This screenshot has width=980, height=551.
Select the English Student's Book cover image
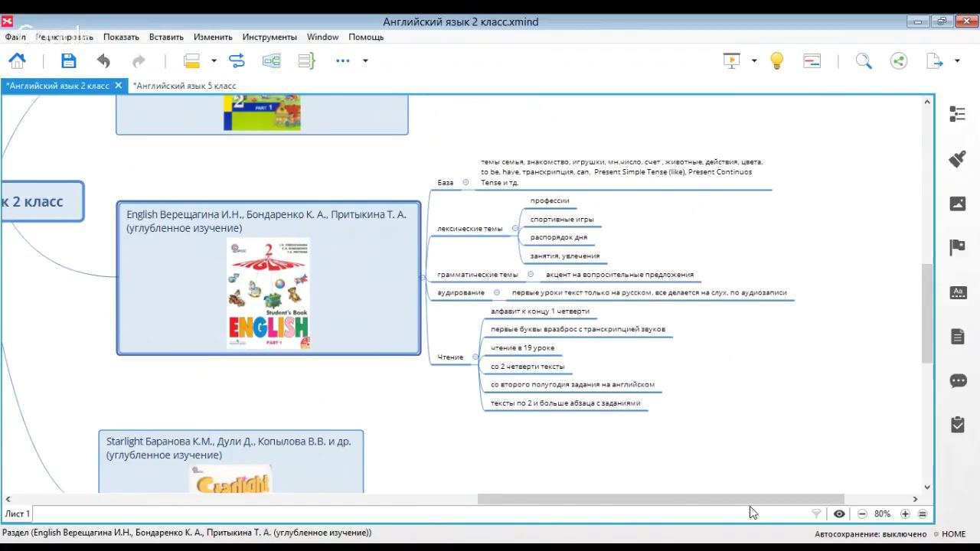[x=268, y=293]
